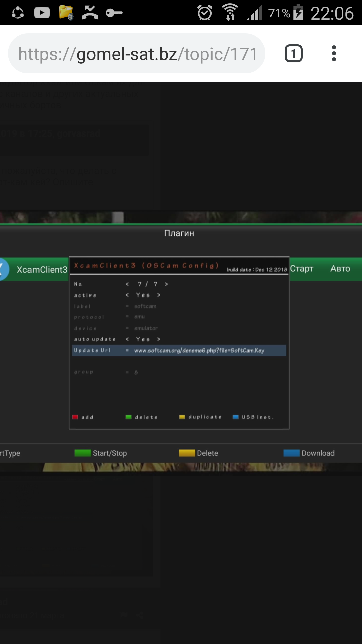Tap the add label in config dialog
362x644 pixels.
(x=87, y=417)
